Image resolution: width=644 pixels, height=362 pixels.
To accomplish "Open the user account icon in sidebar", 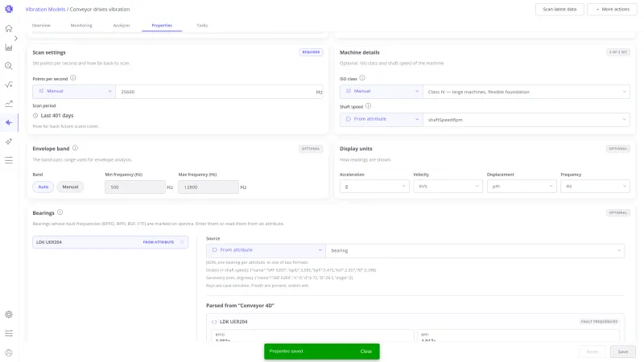I will tap(9, 352).
